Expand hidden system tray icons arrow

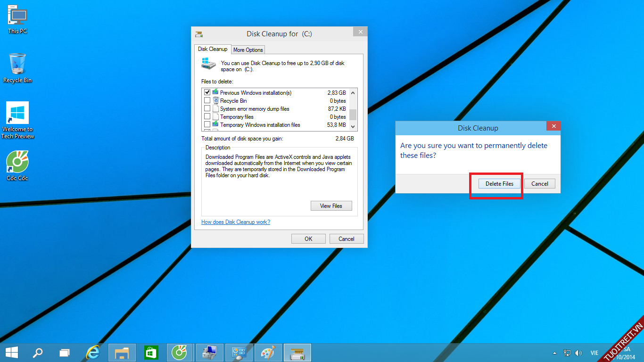coord(556,353)
